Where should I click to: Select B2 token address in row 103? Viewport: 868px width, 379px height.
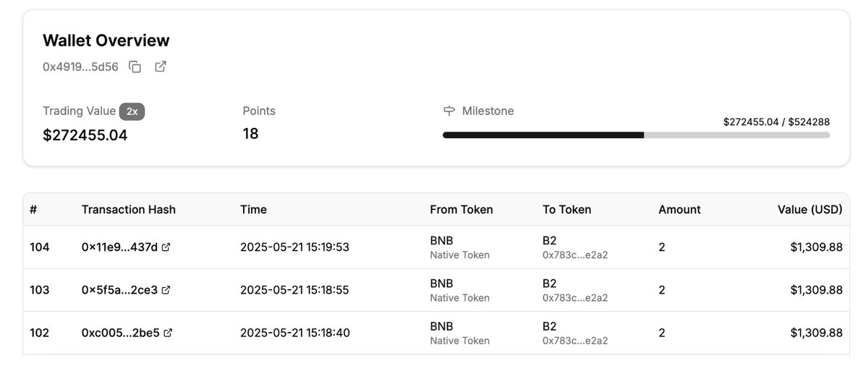click(x=575, y=298)
